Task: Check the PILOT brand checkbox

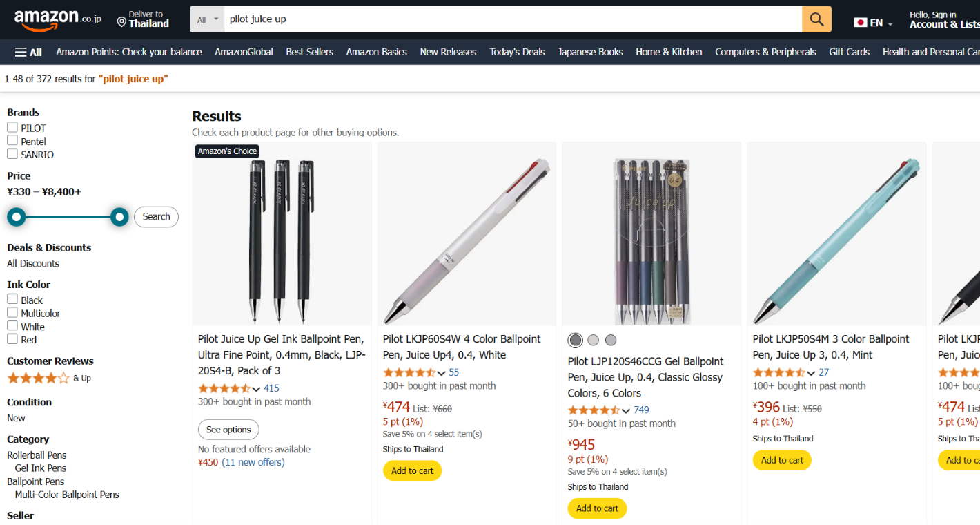Action: click(12, 127)
